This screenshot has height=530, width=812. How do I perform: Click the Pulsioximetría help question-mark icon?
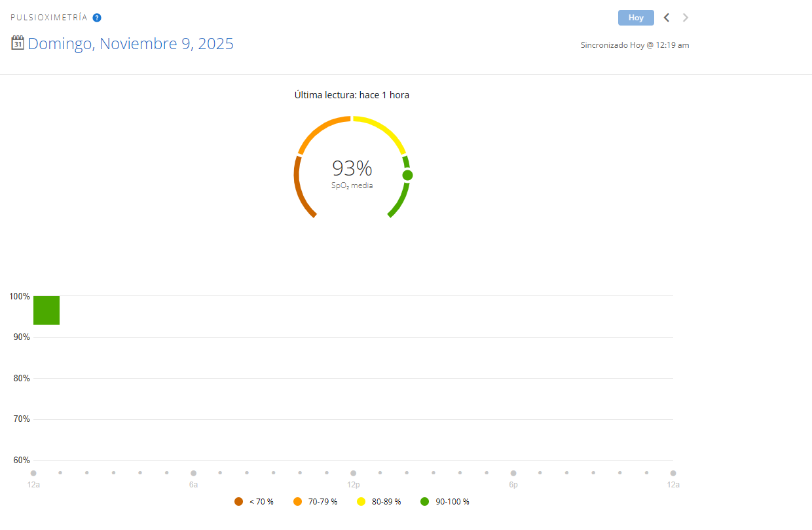coord(97,18)
